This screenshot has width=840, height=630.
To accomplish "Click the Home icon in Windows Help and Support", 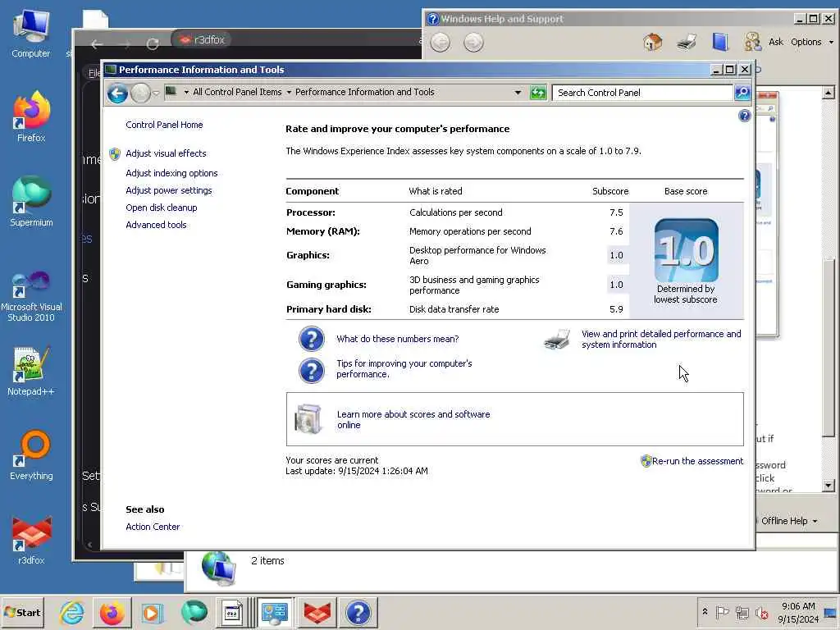I will coord(652,42).
